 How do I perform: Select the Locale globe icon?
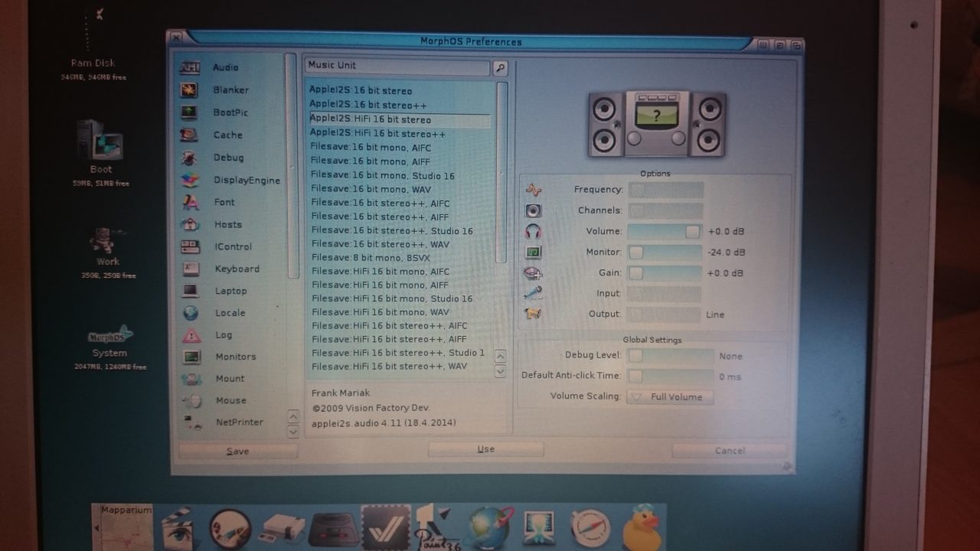[191, 313]
